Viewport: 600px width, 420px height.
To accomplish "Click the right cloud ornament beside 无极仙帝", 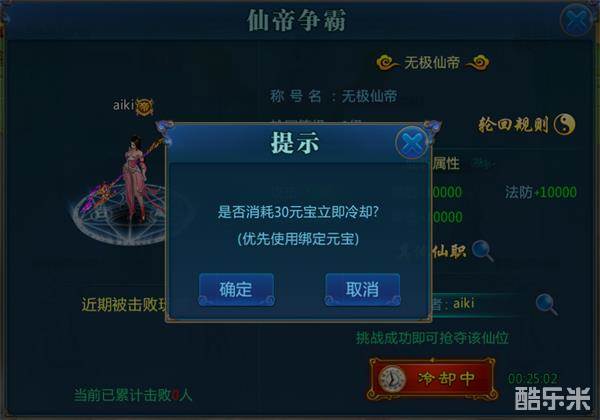I will click(477, 63).
